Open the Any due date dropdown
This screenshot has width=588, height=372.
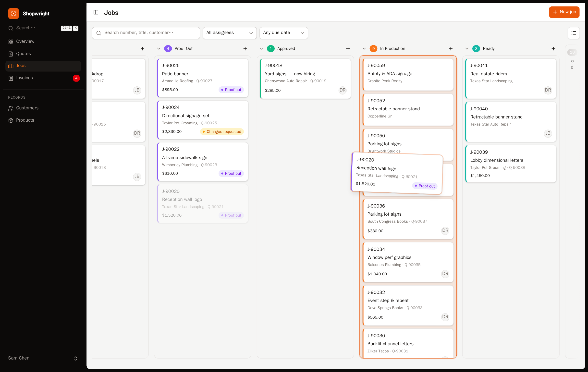pyautogui.click(x=284, y=33)
